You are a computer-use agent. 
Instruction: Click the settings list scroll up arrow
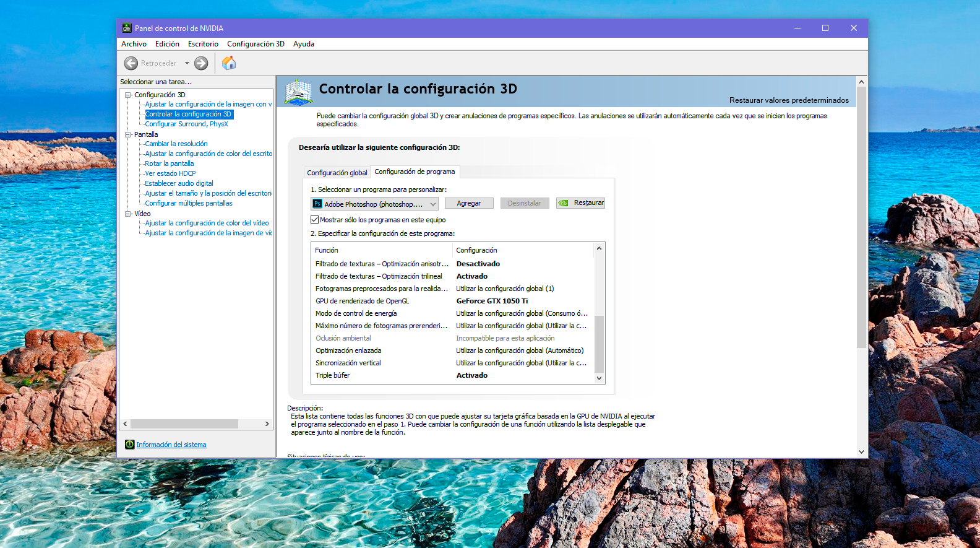tap(599, 248)
